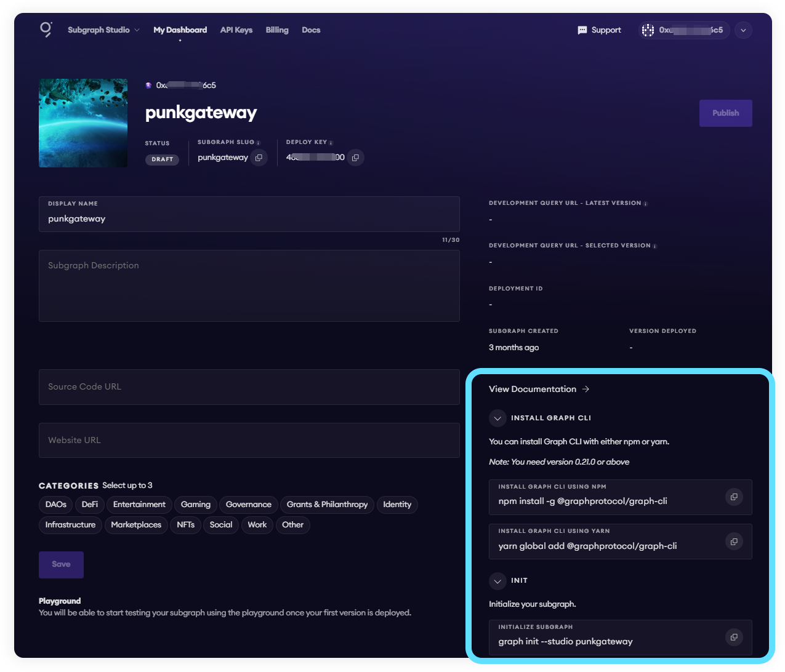
Task: Collapse the INIT section
Action: [x=497, y=581]
